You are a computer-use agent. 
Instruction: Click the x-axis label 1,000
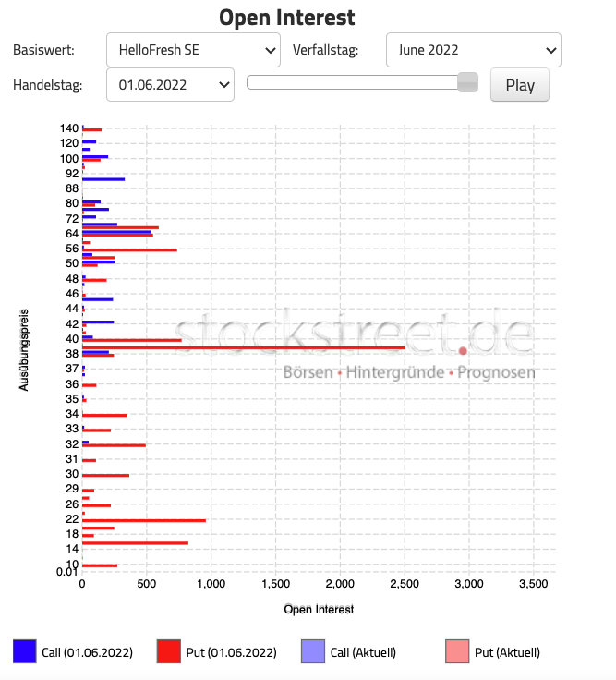point(211,584)
